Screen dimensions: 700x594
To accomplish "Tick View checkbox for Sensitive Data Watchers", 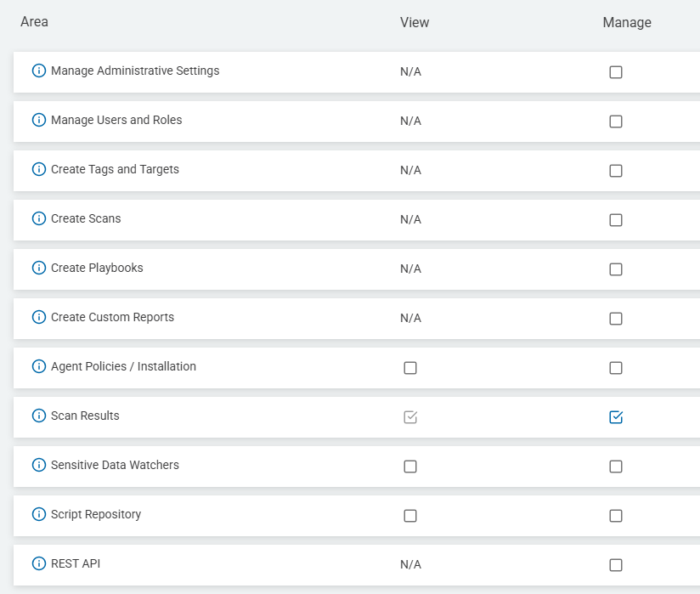I will (x=410, y=467).
